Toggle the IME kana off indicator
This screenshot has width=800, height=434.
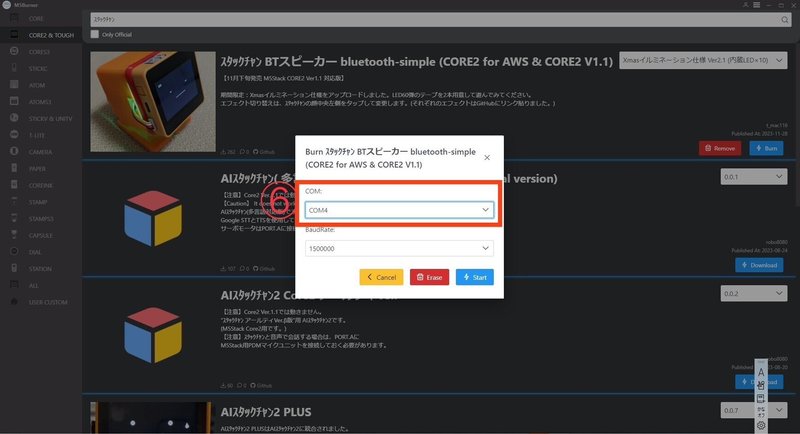pyautogui.click(x=761, y=412)
